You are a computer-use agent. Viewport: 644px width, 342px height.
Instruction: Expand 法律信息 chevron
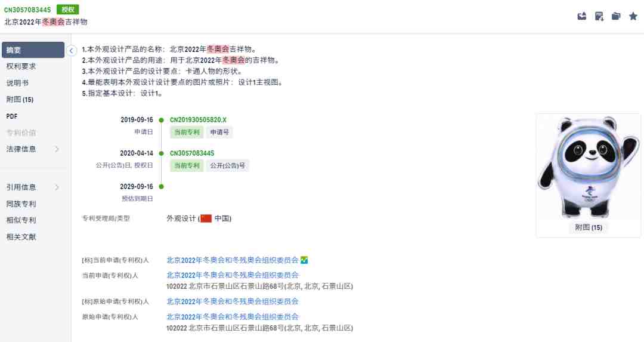coord(57,149)
